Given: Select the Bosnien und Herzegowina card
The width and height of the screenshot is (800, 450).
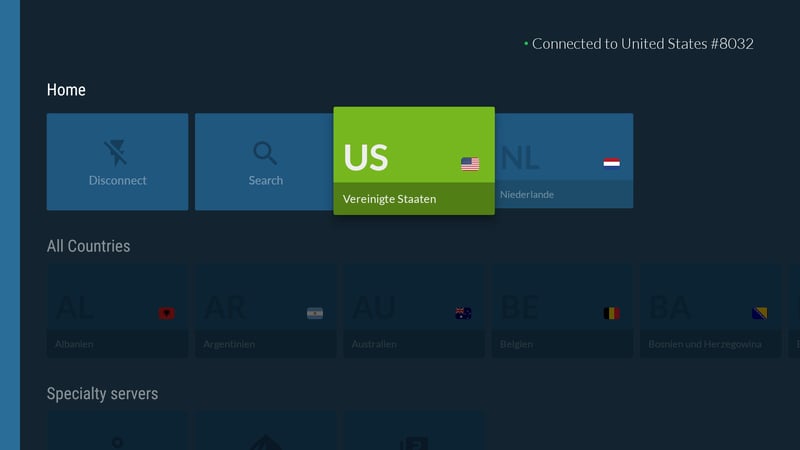Looking at the screenshot, I should 710,310.
